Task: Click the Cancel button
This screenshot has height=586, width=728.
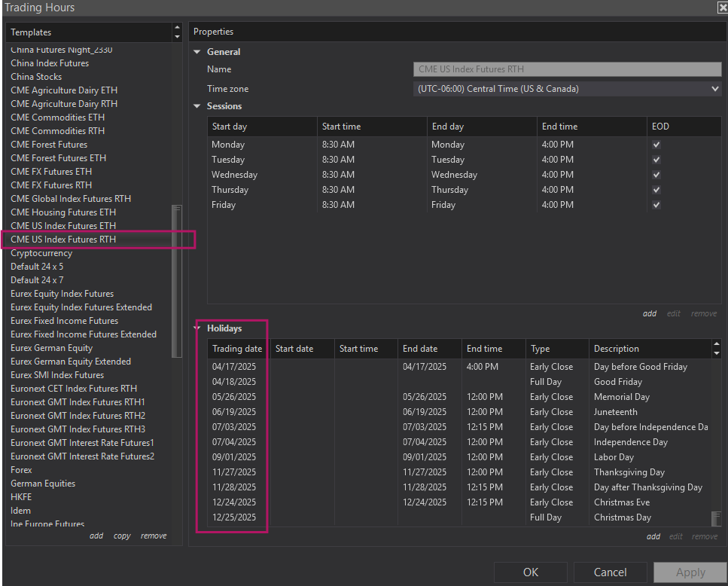Action: (x=610, y=572)
